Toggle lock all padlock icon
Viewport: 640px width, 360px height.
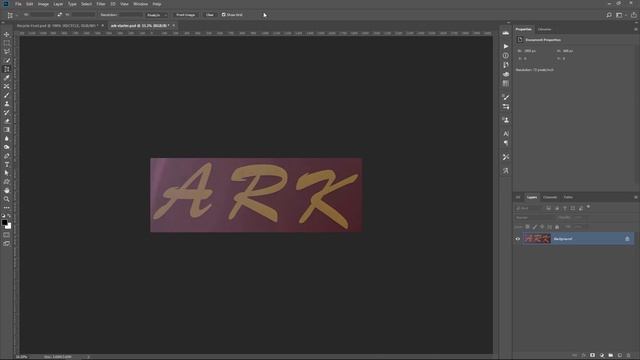[x=557, y=227]
